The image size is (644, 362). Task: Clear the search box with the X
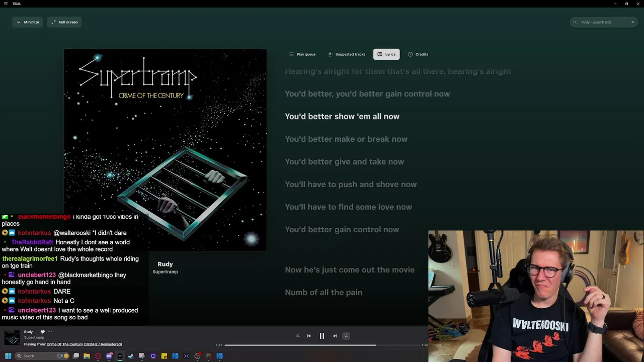pyautogui.click(x=632, y=22)
